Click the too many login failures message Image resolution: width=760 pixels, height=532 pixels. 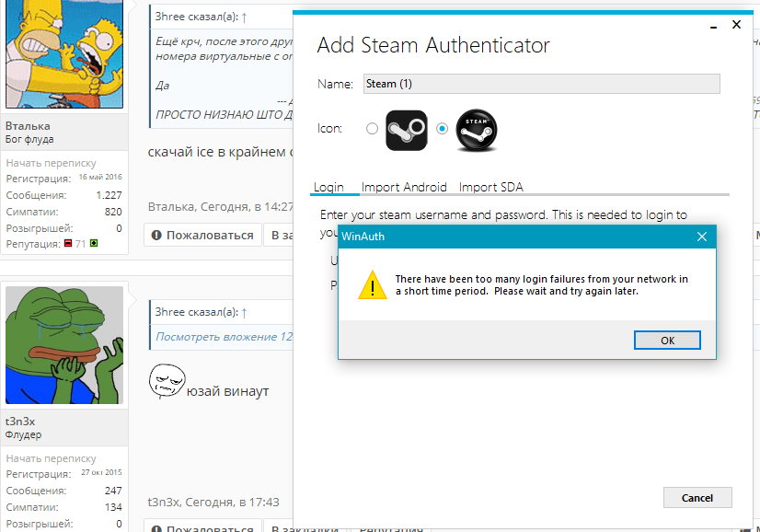click(541, 285)
